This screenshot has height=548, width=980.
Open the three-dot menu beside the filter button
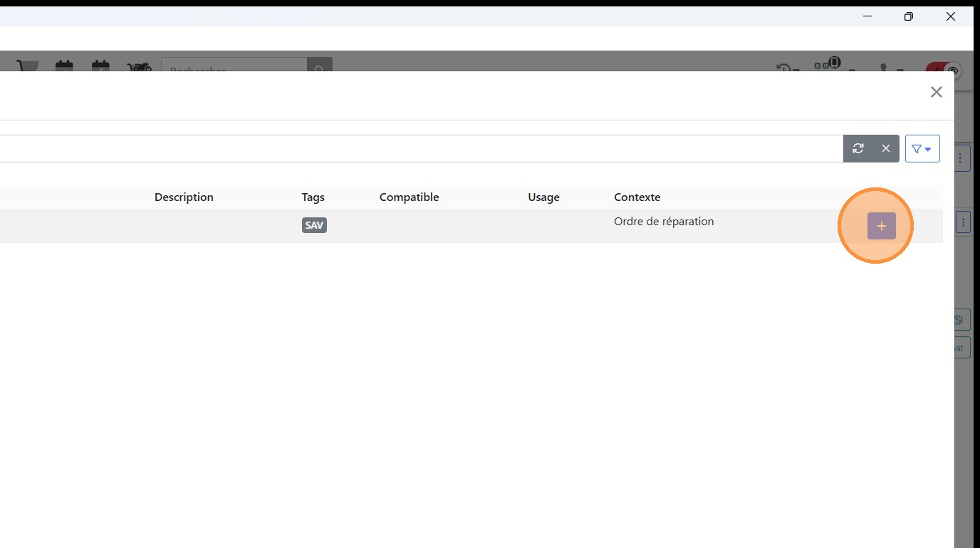961,158
